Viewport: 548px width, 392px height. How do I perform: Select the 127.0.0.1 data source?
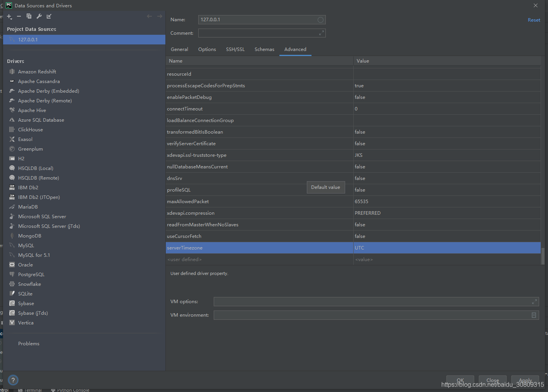pyautogui.click(x=28, y=40)
